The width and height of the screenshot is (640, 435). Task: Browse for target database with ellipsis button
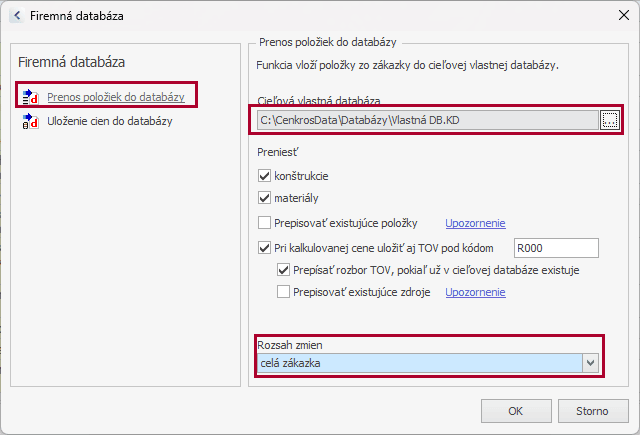(x=609, y=120)
